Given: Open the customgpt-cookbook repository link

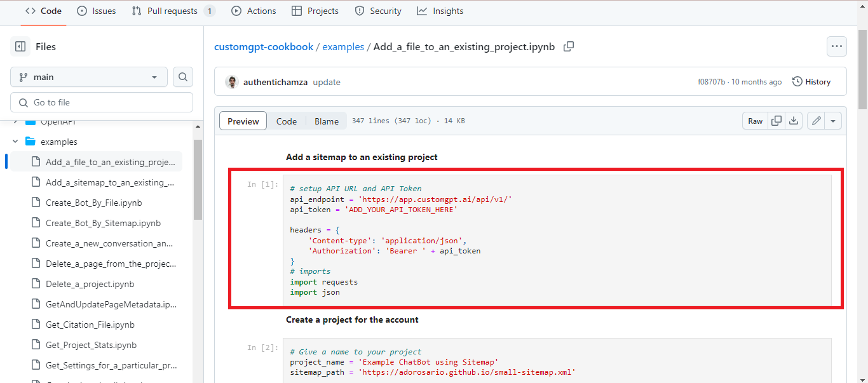Looking at the screenshot, I should coord(263,46).
